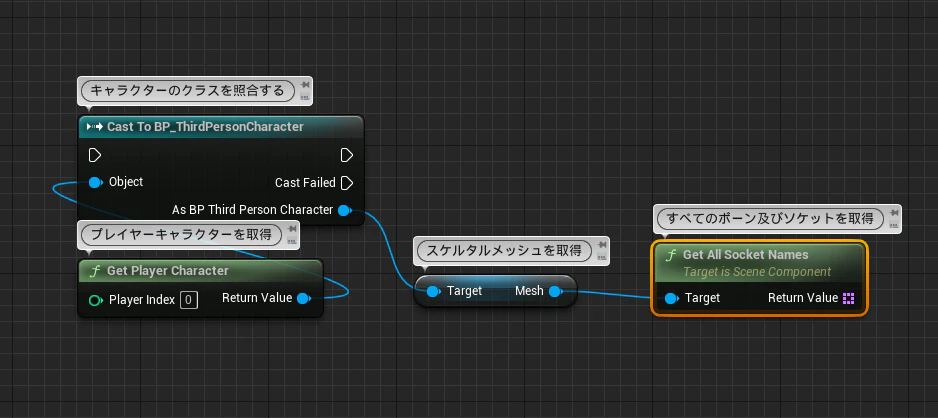Click the As BP Third Person Character pin

[x=345, y=210]
